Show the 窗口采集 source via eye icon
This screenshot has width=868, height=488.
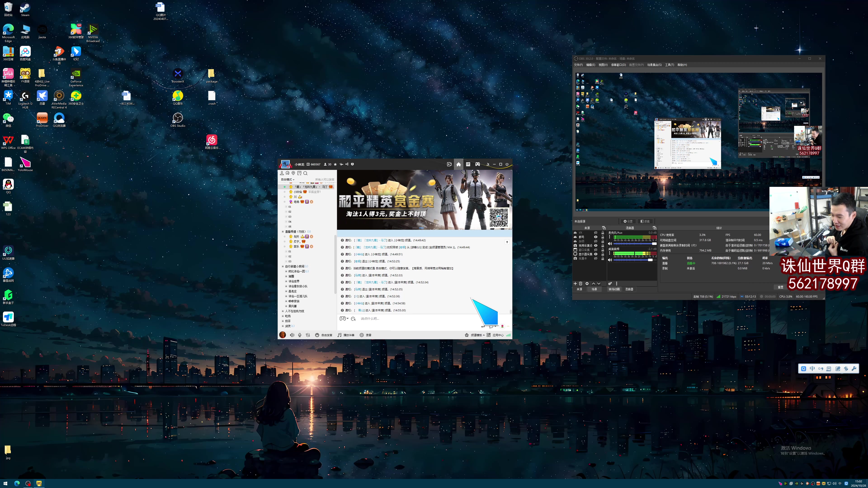coord(596,250)
